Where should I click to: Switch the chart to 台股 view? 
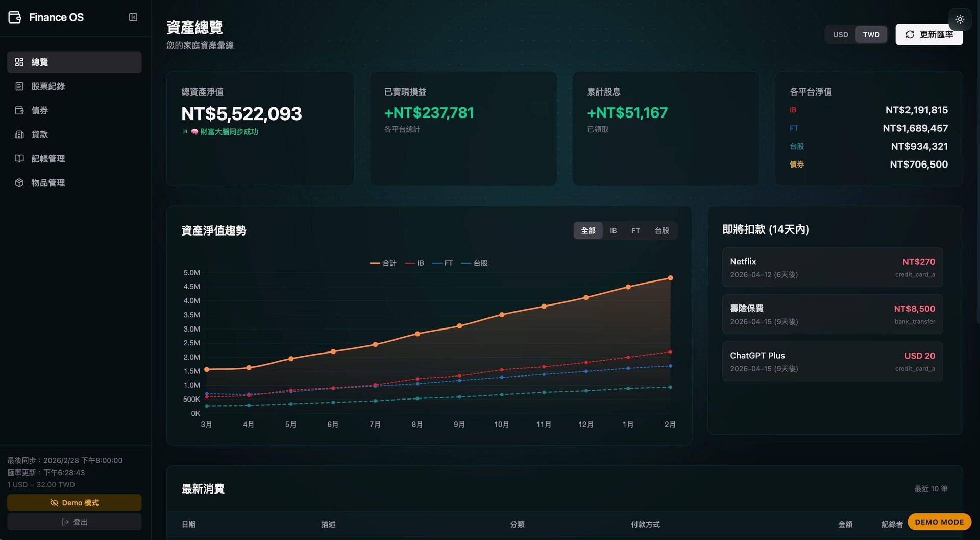[661, 230]
